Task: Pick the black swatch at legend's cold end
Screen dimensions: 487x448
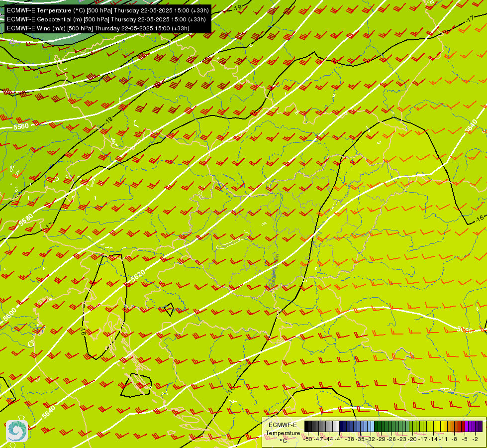Action: pos(306,426)
